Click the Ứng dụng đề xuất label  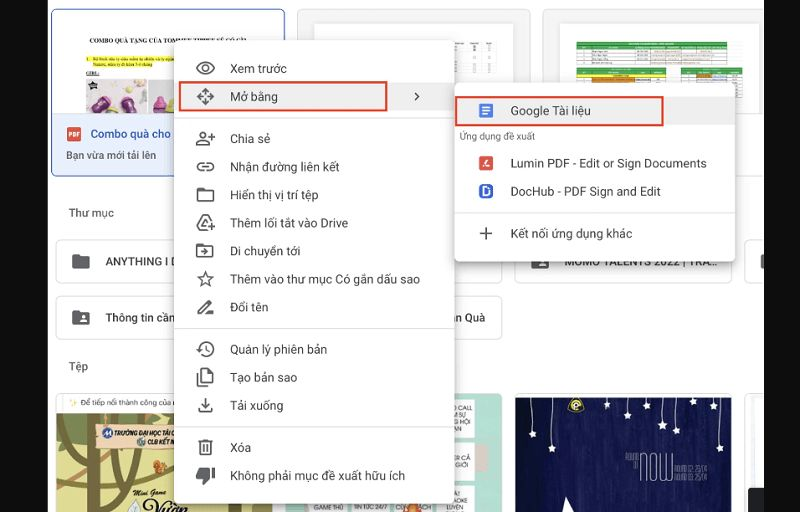(497, 137)
